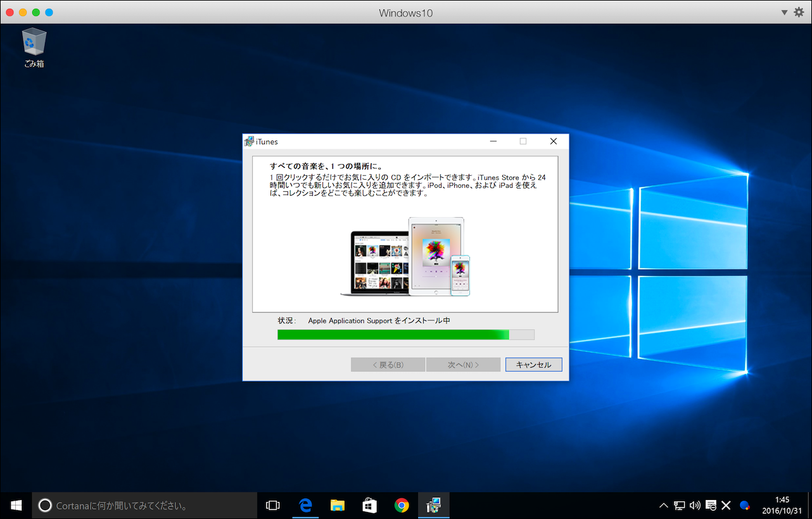Open the clock showing 1:45
The width and height of the screenshot is (812, 519).
(781, 505)
